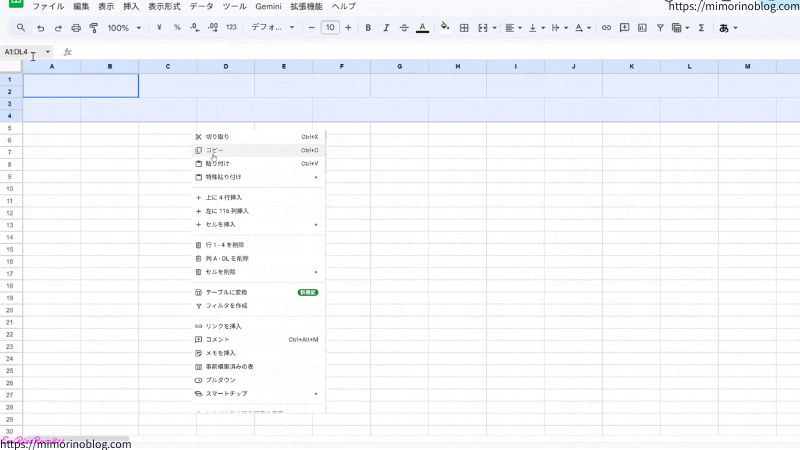The image size is (800, 450).
Task: Open the 挿入 menu
Action: (131, 7)
